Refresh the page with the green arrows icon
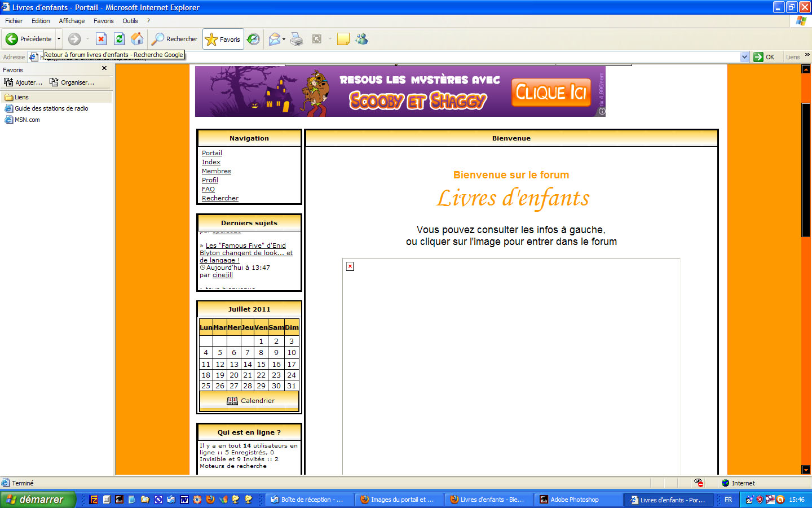 [119, 39]
